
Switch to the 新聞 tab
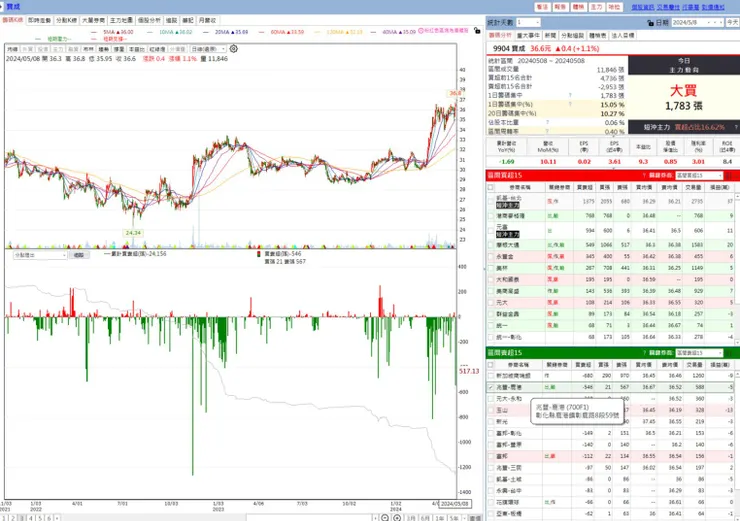pos(550,35)
